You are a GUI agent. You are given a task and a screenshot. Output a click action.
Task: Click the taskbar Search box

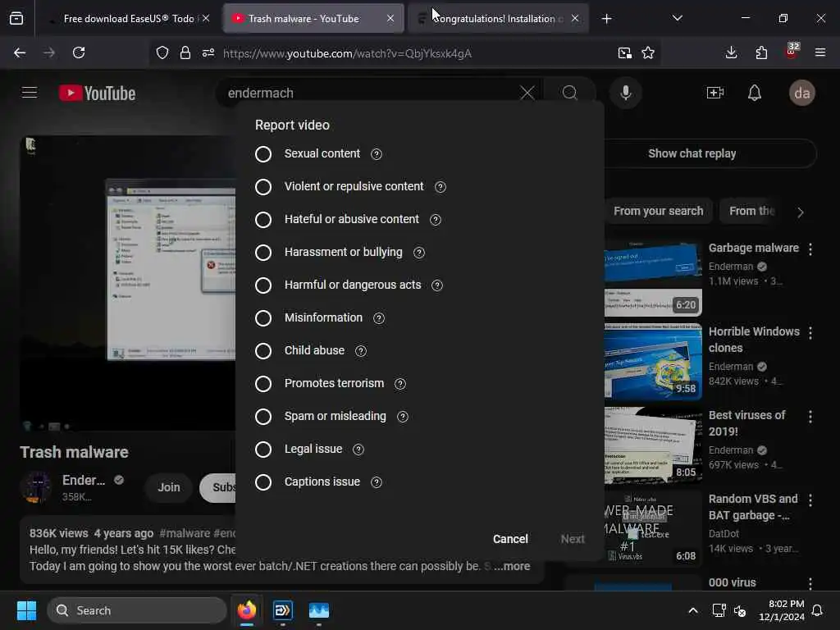pos(137,610)
